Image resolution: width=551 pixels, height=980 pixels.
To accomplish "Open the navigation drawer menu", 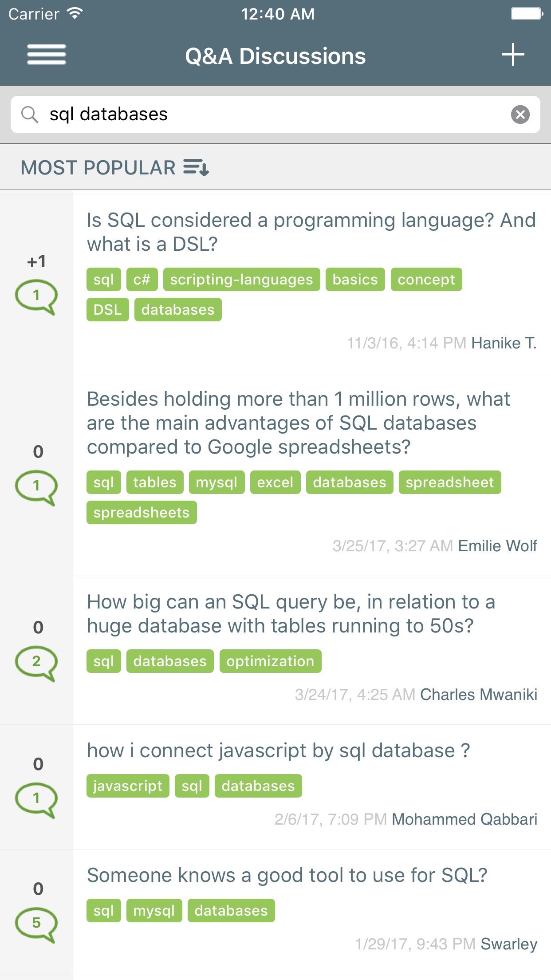I will (46, 55).
